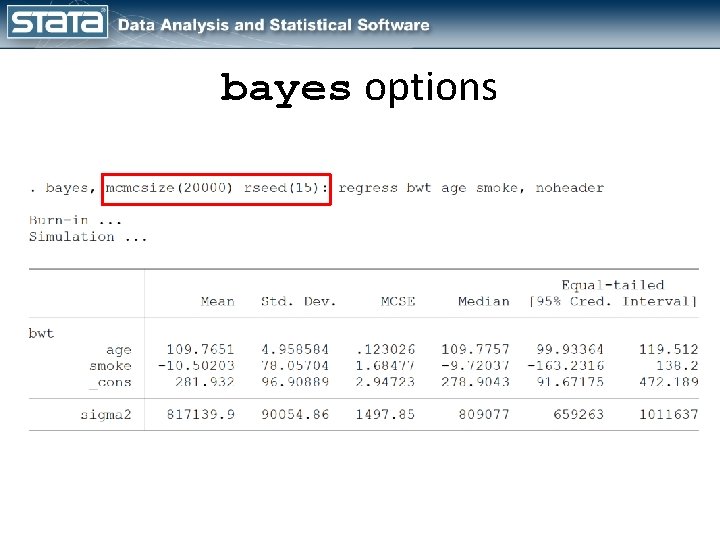Click 'noheader' option at command end
This screenshot has width=720, height=540.
pos(569,188)
